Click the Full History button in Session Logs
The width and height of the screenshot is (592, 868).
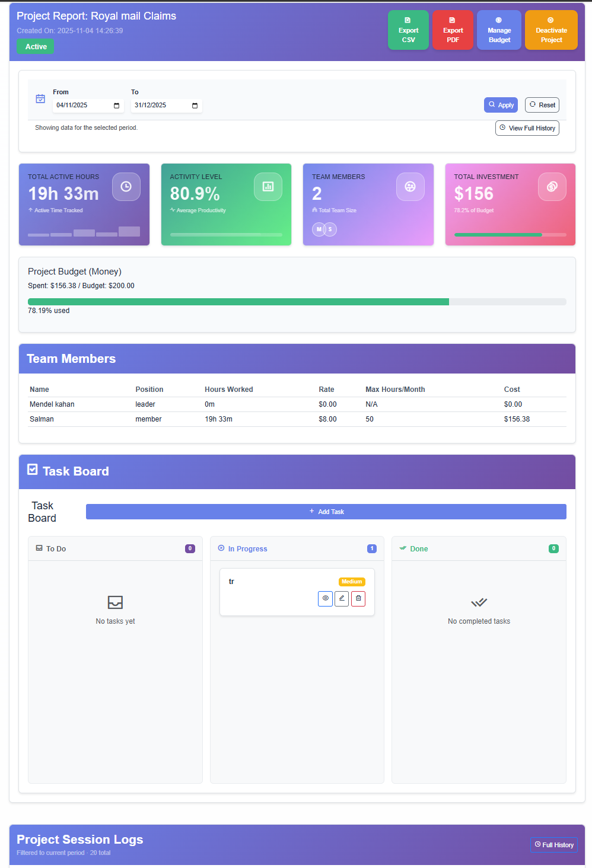[553, 845]
